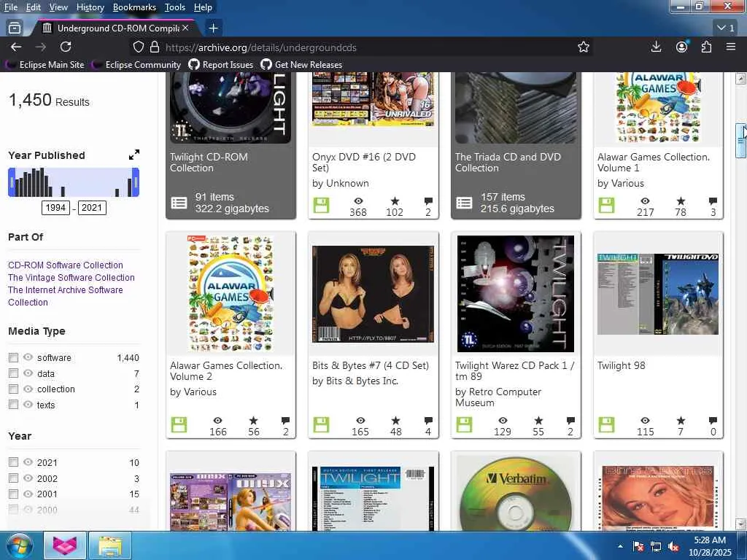Screen dimensions: 747x560
Task: Click the 2021 end year field
Action: coord(92,207)
